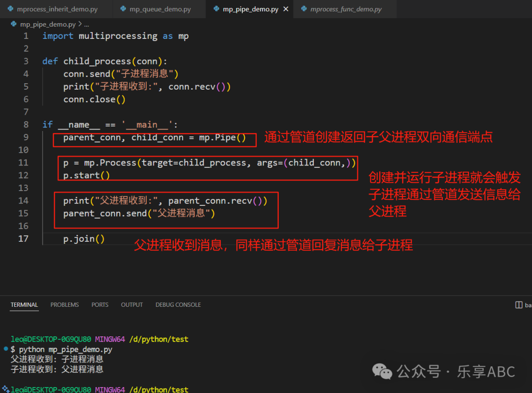The width and height of the screenshot is (532, 393).
Task: Click 'import' keyword on line 1
Action: [x=58, y=36]
